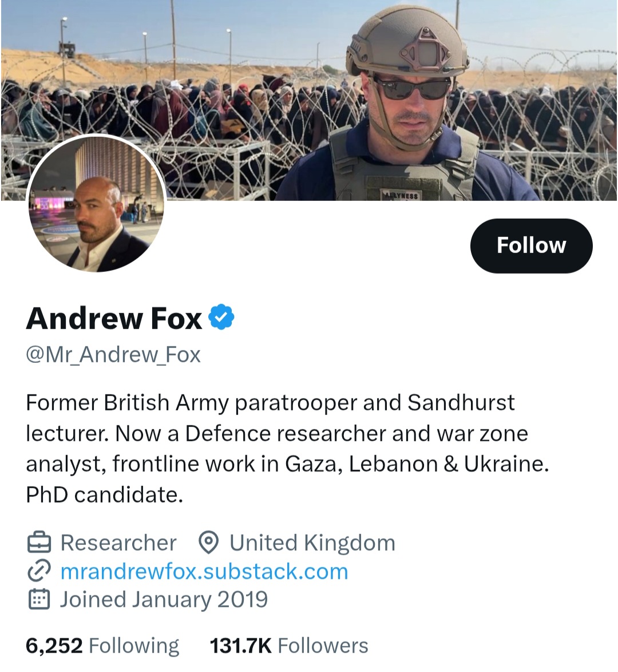
Task: Open the mrandrewfox.substack.com link
Action: point(204,571)
